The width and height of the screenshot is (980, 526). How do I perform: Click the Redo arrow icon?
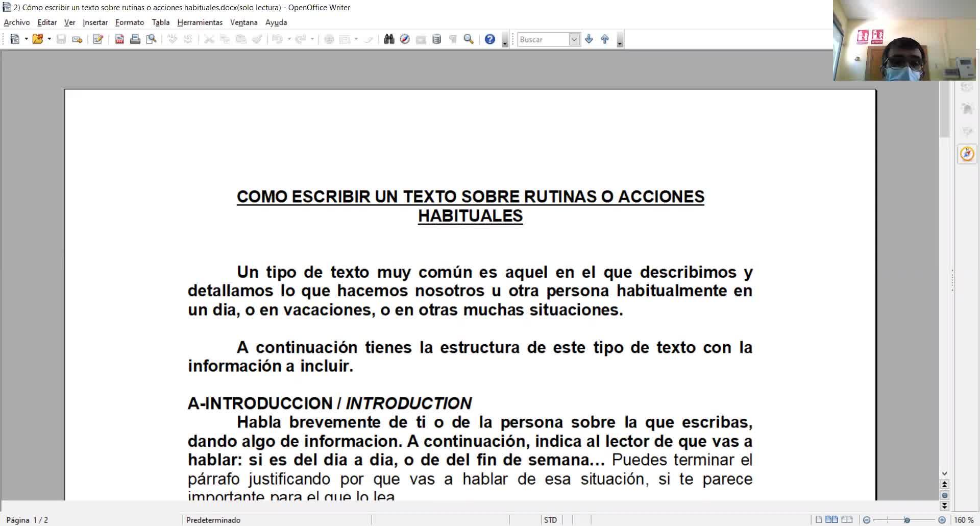coord(301,39)
